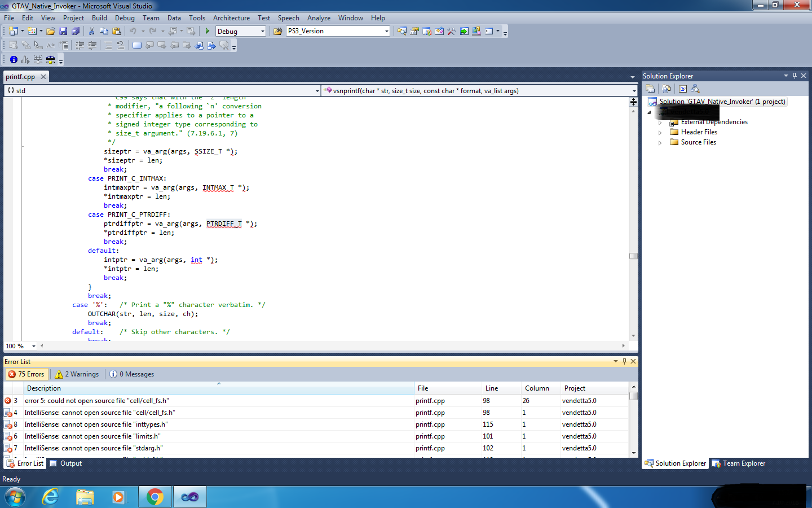Click the Windows Start button

(x=15, y=497)
